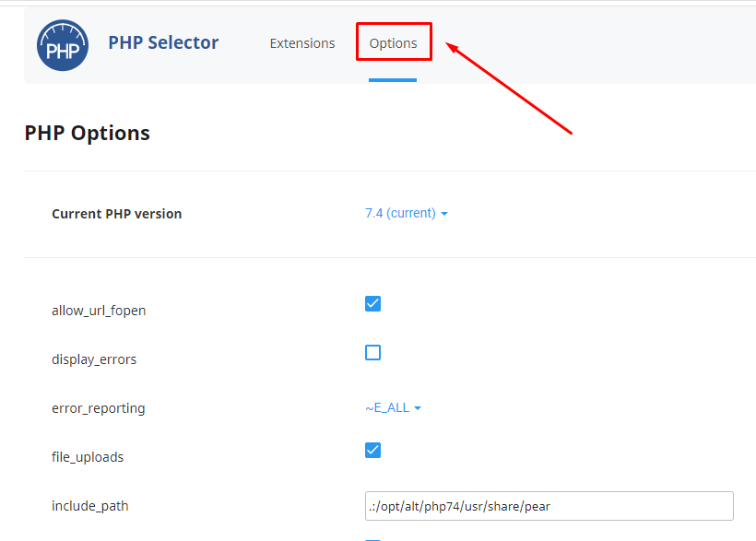Open the Current PHP version dropdown
This screenshot has width=756, height=541.
[406, 213]
